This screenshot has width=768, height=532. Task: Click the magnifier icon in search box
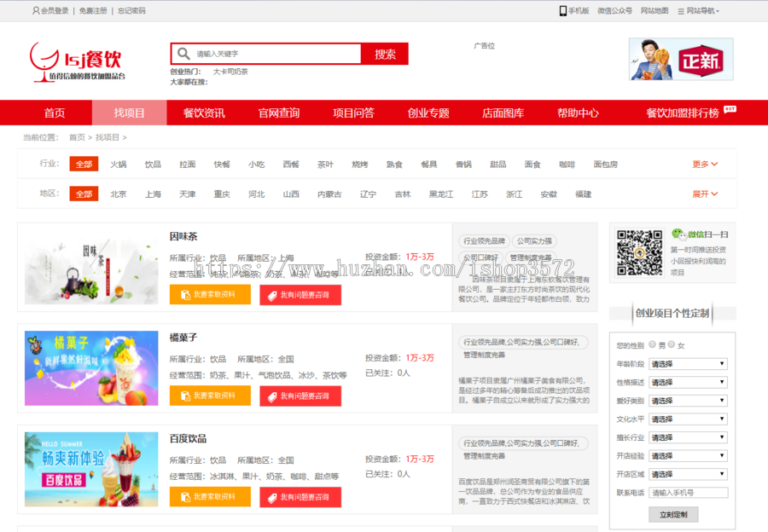point(183,54)
